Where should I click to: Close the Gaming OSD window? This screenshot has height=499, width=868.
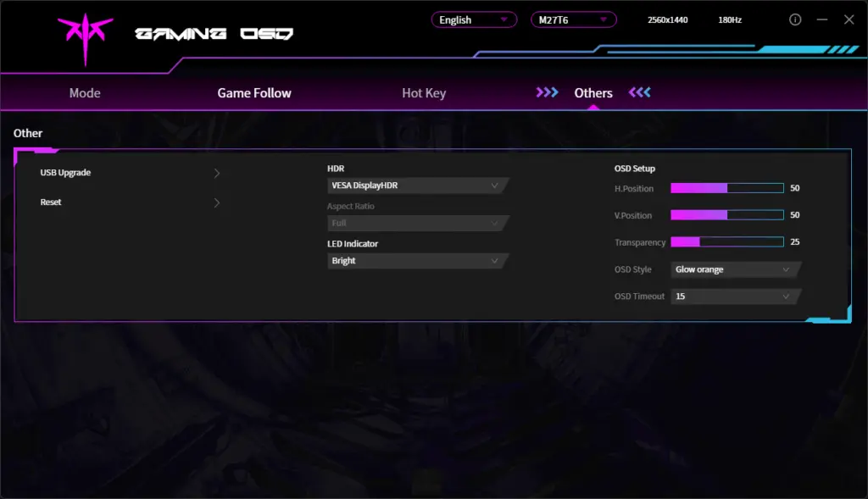pyautogui.click(x=849, y=19)
